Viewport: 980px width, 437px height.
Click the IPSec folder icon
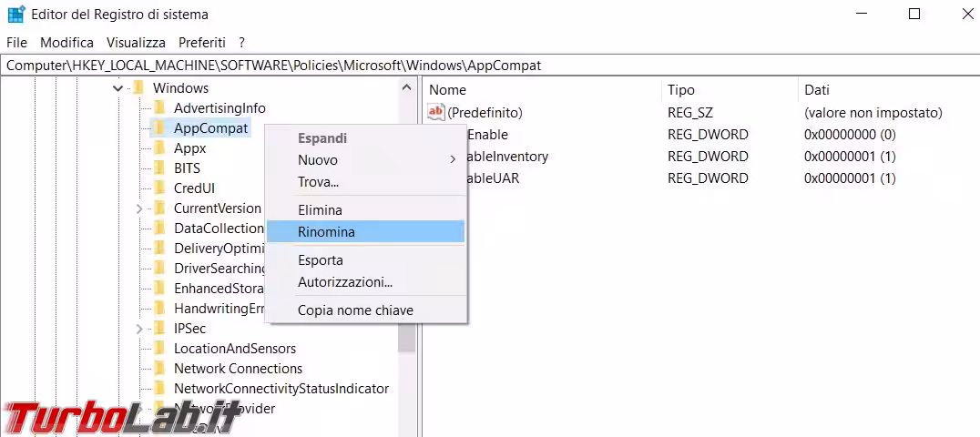click(x=160, y=329)
